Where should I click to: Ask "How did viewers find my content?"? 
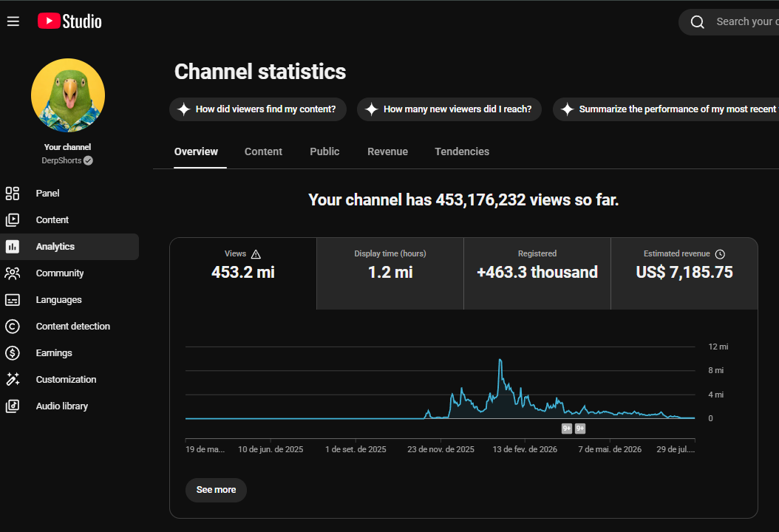(258, 109)
